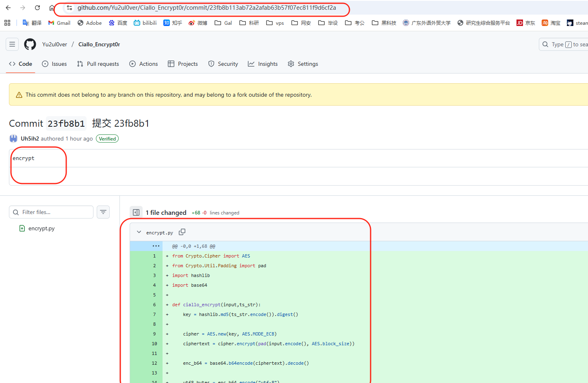The image size is (588, 383).
Task: Open the file filter options button
Action: (x=103, y=212)
